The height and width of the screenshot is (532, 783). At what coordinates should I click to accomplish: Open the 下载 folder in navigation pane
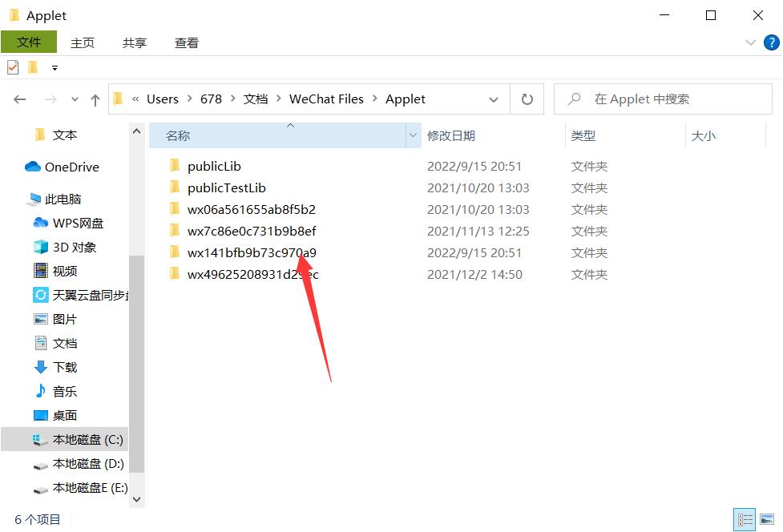pyautogui.click(x=65, y=367)
